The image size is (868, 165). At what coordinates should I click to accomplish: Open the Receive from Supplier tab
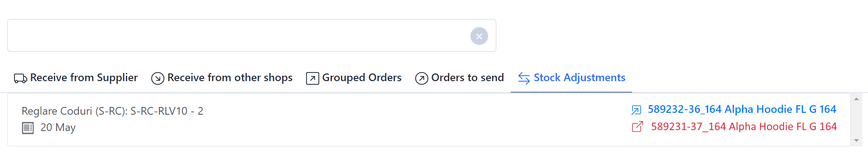pos(76,78)
